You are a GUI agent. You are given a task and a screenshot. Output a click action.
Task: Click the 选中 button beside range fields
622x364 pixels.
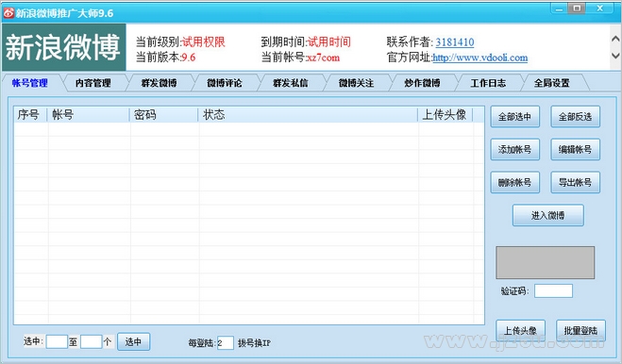click(133, 341)
